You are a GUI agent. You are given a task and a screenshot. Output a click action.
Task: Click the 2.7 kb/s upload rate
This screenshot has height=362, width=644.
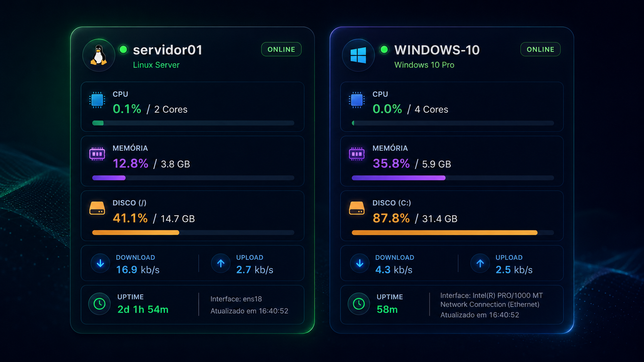coord(255,270)
